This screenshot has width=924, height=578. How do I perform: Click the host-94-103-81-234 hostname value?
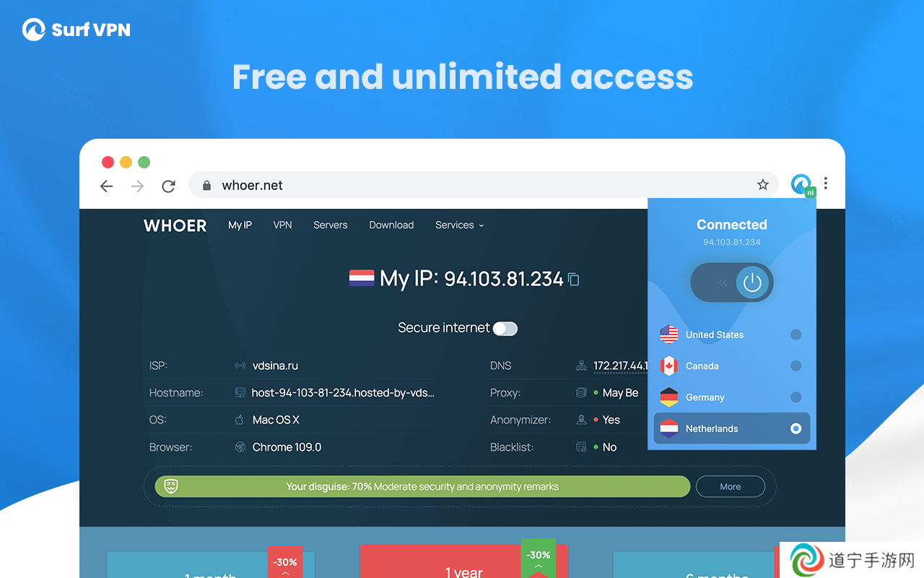pyautogui.click(x=343, y=393)
